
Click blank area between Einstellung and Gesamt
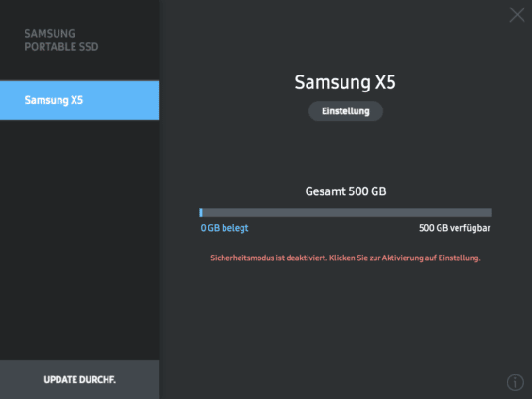(345, 153)
